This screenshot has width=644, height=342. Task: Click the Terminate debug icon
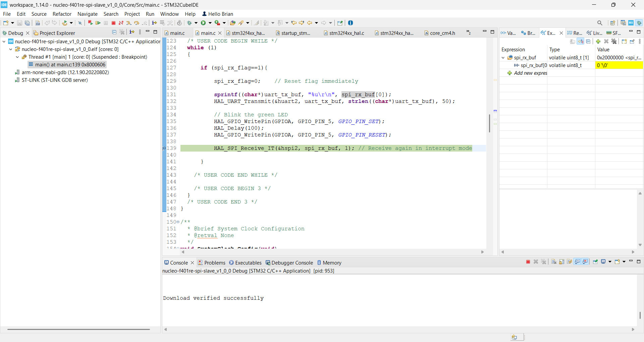(x=113, y=23)
